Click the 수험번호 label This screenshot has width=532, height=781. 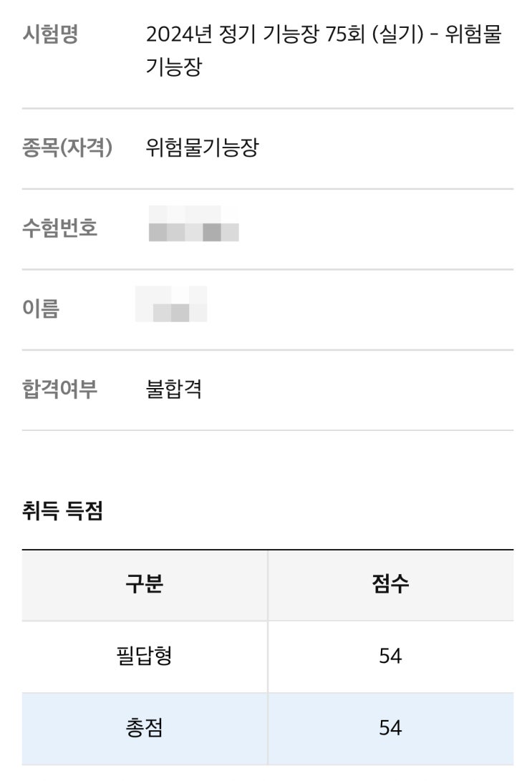(59, 228)
